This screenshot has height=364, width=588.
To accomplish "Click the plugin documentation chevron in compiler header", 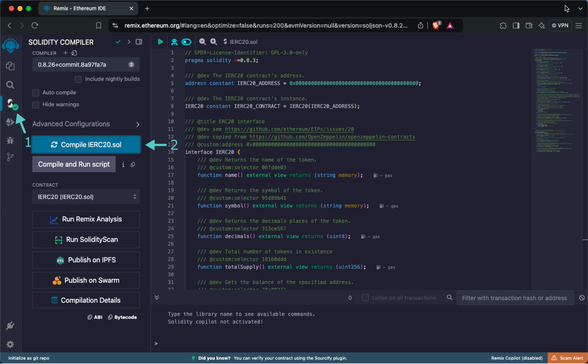I will coord(129,42).
